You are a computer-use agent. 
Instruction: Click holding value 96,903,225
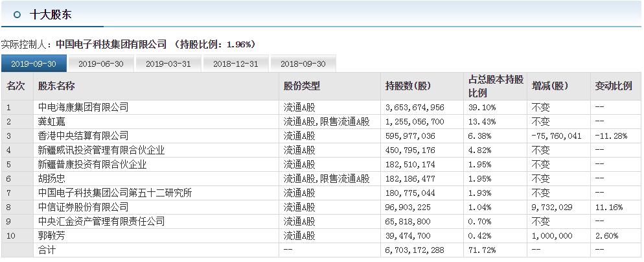click(x=408, y=208)
